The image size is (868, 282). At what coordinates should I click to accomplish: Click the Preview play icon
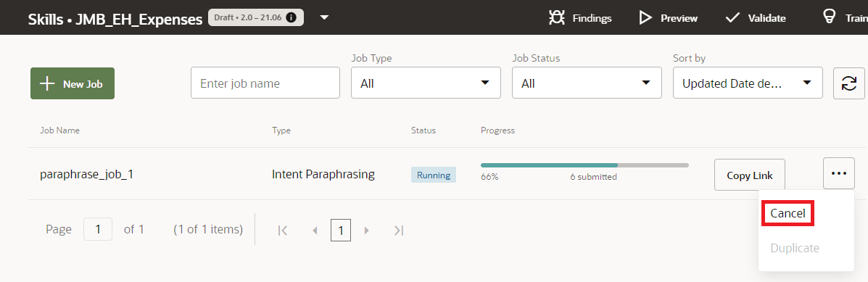pos(645,17)
